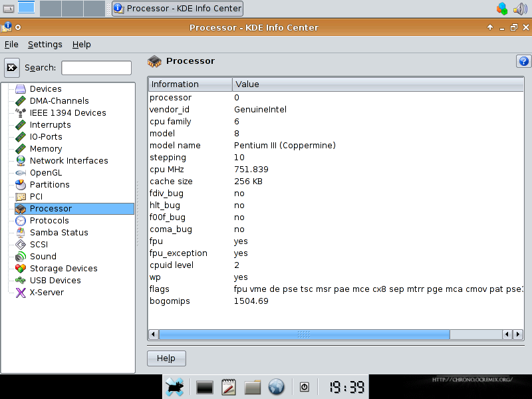Click the keyboard icon in the top panel

[9, 9]
